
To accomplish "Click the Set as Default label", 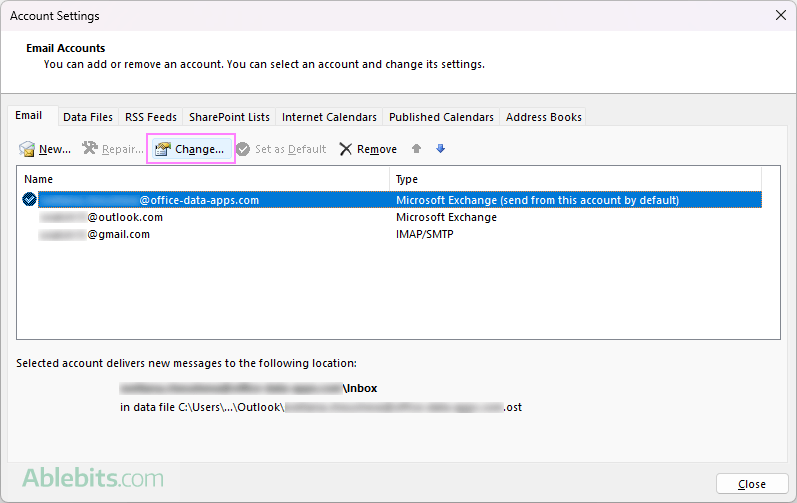I will coord(290,149).
